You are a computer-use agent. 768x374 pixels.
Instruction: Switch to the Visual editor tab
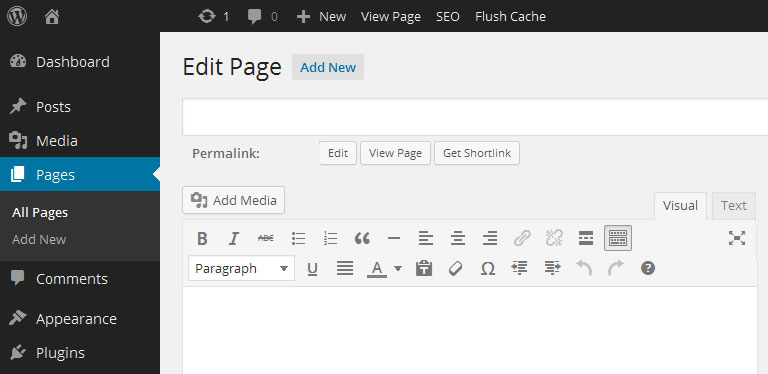[x=680, y=206]
